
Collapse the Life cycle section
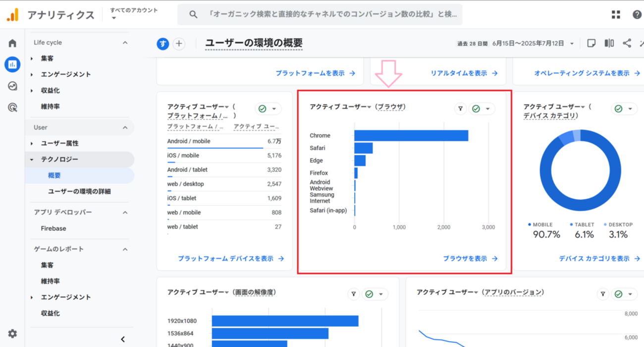pos(125,43)
